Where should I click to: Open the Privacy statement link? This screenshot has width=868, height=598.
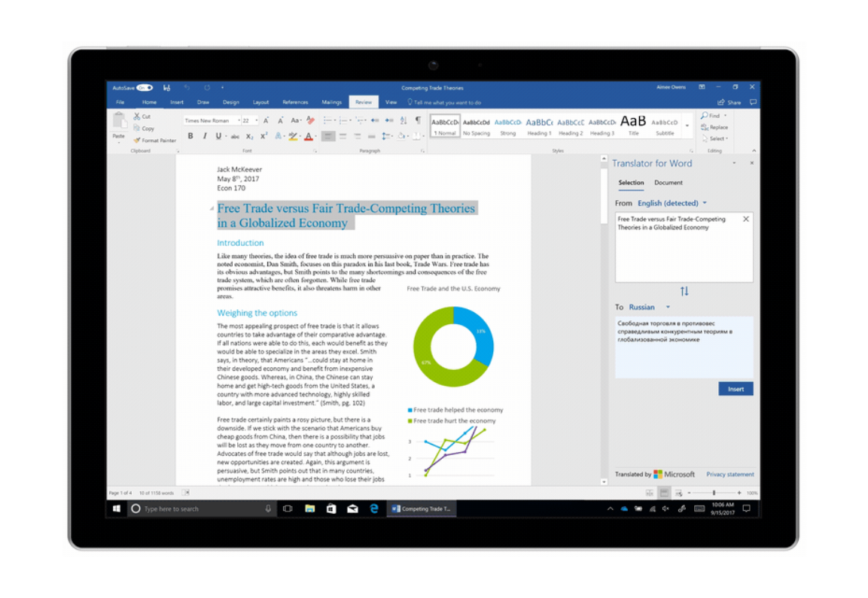point(729,475)
